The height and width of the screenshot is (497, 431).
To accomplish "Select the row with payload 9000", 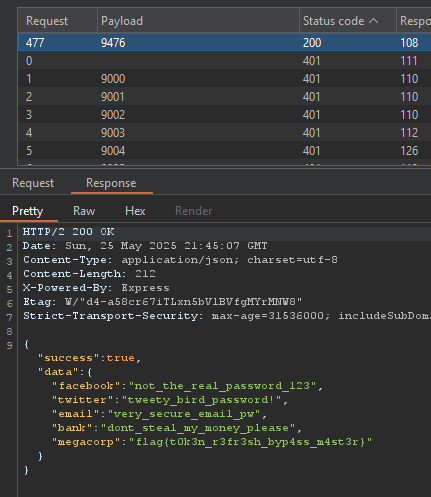I will click(x=224, y=79).
